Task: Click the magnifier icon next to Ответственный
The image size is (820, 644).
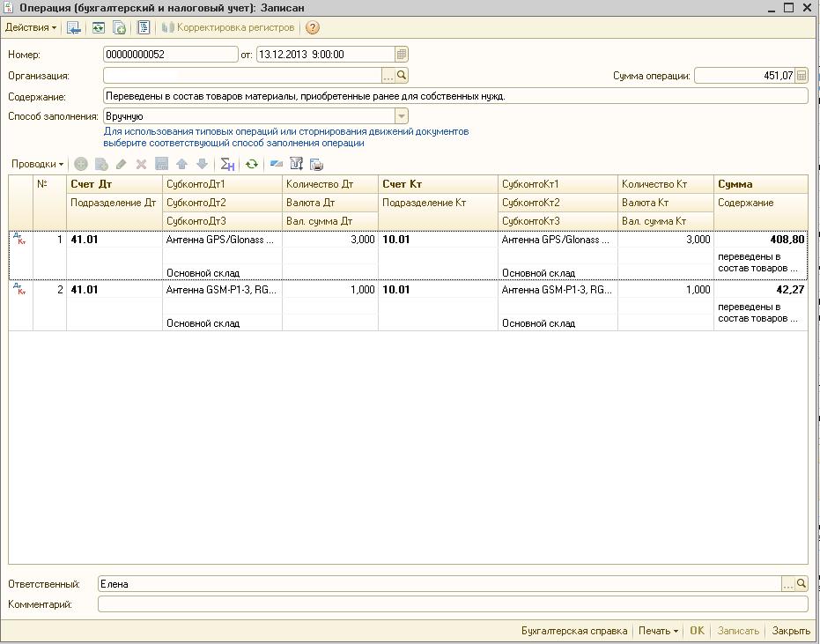Action: (x=802, y=583)
